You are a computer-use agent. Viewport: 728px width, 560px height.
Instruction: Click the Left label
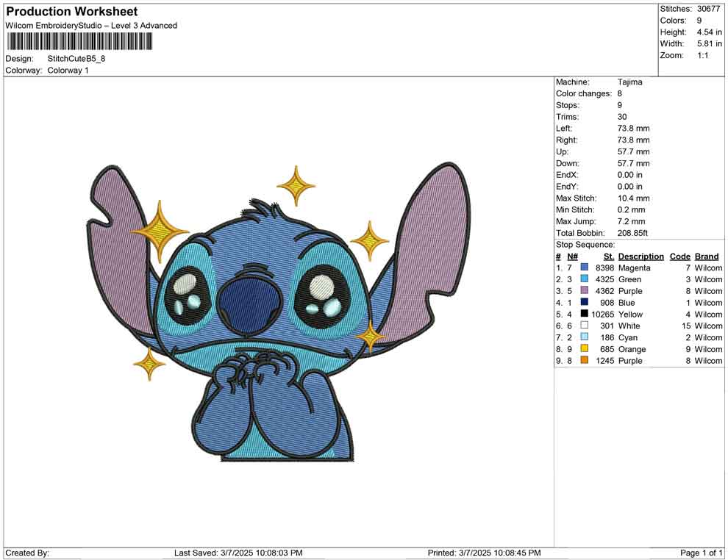[564, 129]
